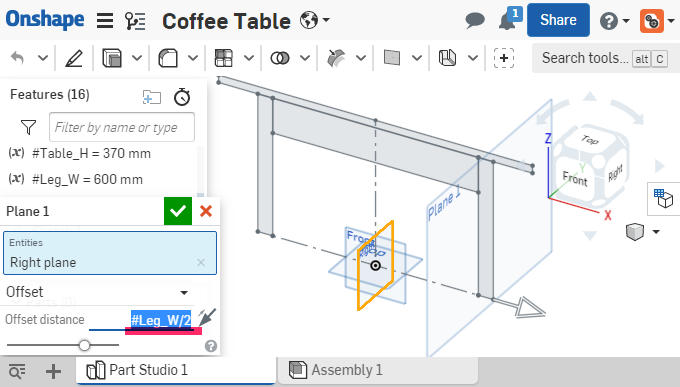Select the Extrude tool icon
Viewport: 680px width, 387px height.
(x=112, y=58)
